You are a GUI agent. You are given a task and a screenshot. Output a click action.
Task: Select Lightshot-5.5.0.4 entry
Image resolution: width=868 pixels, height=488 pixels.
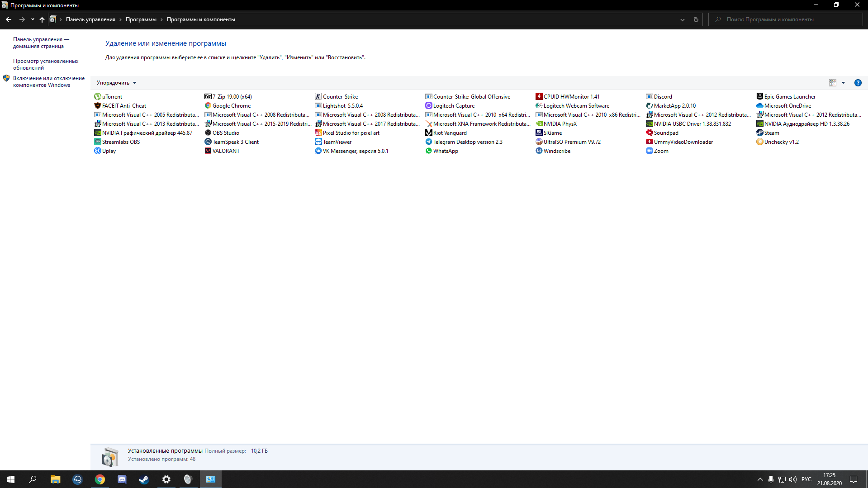(x=339, y=106)
